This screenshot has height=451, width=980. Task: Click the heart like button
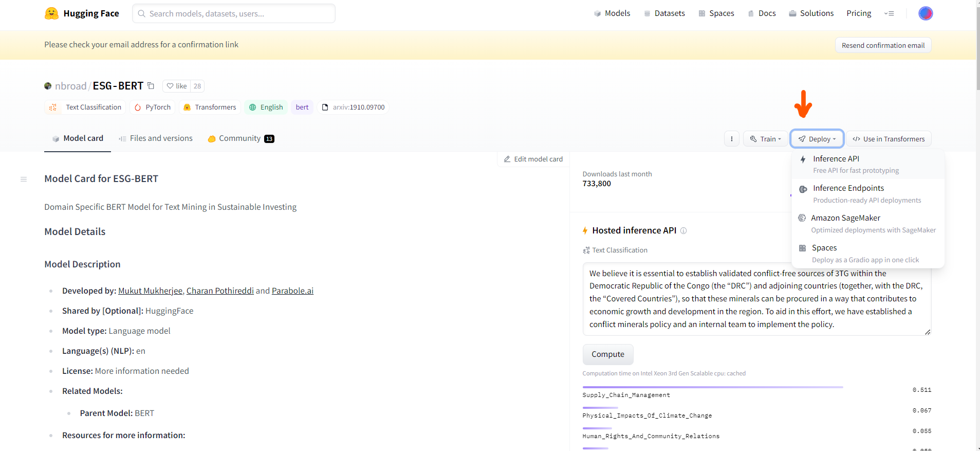(177, 86)
